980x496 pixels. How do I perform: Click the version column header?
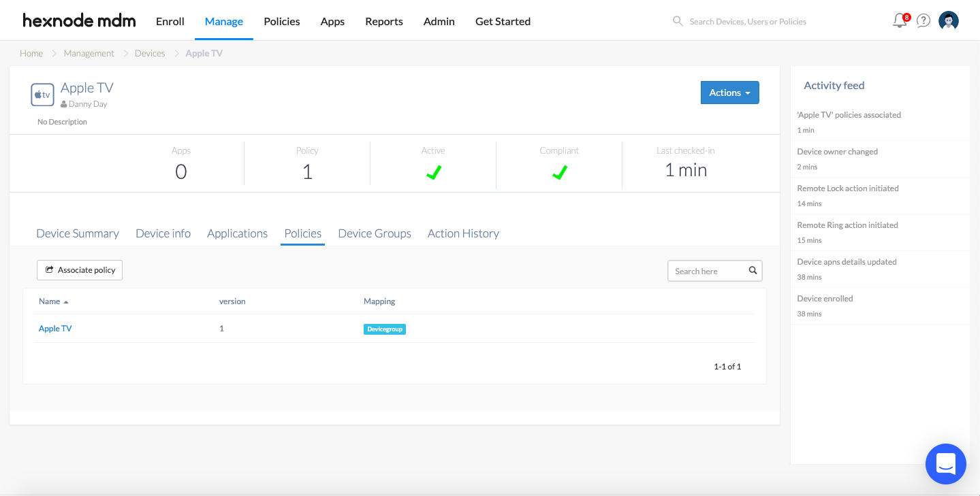232,301
